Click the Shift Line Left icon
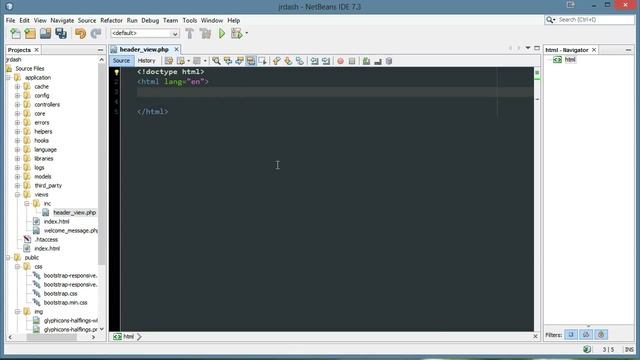 (x=314, y=61)
